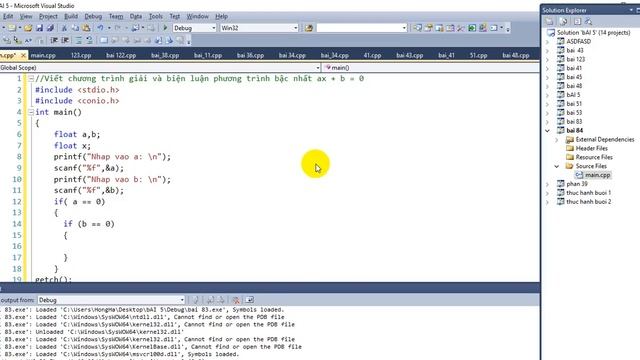The image size is (640, 360).
Task: Click the Open File folder icon
Action: [28, 28]
